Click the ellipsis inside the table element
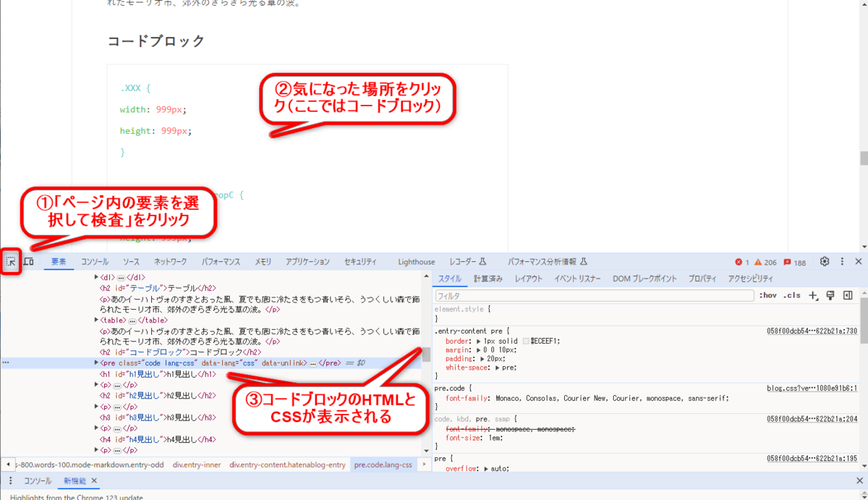Image resolution: width=868 pixels, height=500 pixels. [x=133, y=320]
